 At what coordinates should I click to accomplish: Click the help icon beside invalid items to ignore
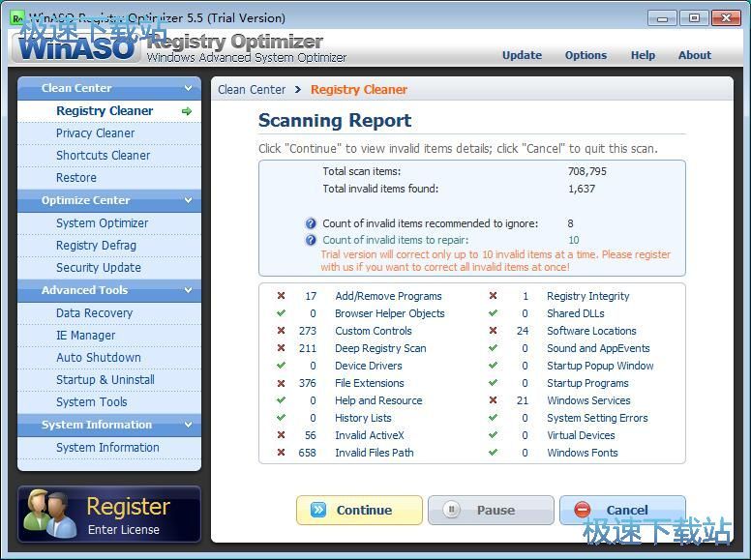tap(311, 223)
